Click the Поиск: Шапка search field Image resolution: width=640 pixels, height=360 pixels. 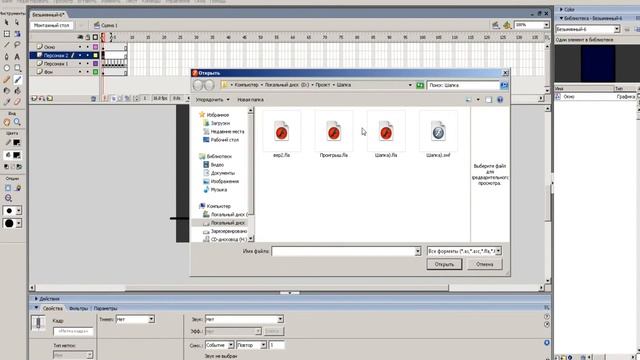463,85
